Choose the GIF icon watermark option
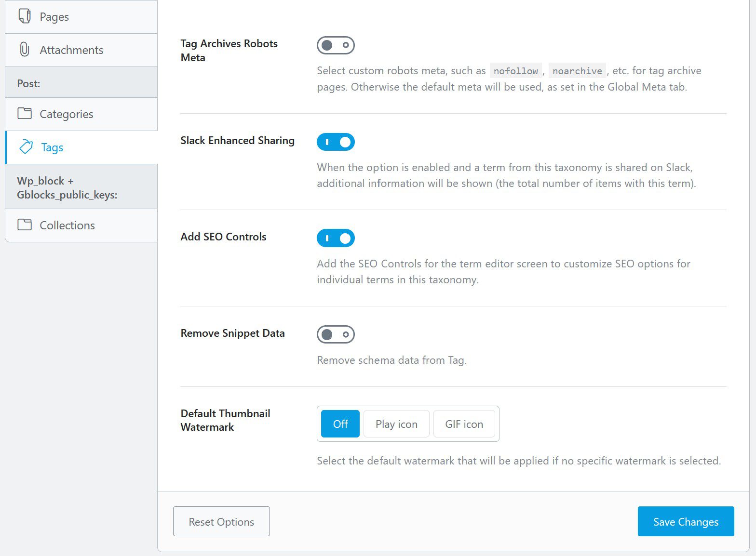This screenshot has height=556, width=756. [464, 424]
